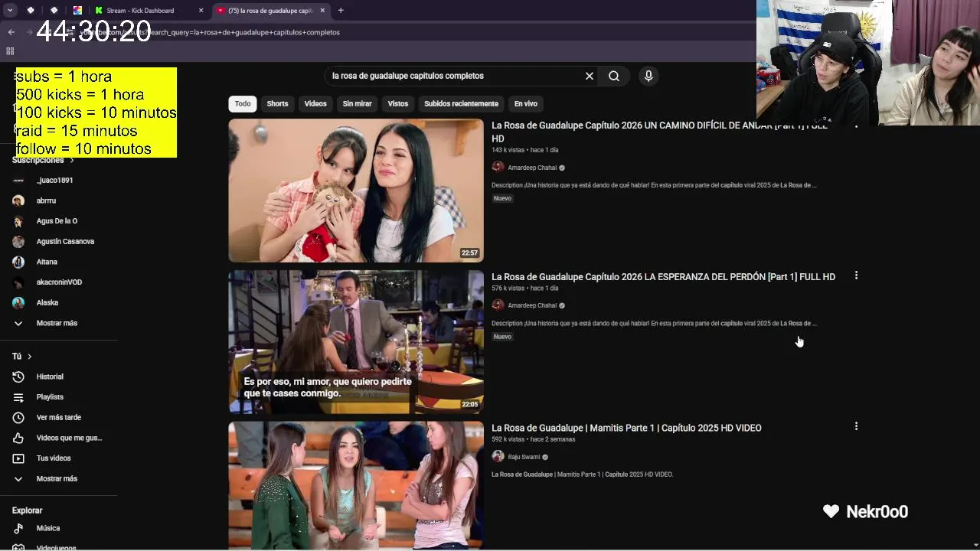The height and width of the screenshot is (551, 980).
Task: Close the Stream - Kick Dashboard tab
Action: [x=201, y=11]
